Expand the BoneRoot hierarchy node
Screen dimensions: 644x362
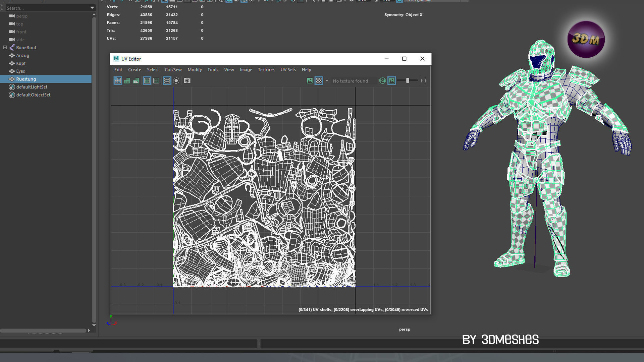point(5,48)
